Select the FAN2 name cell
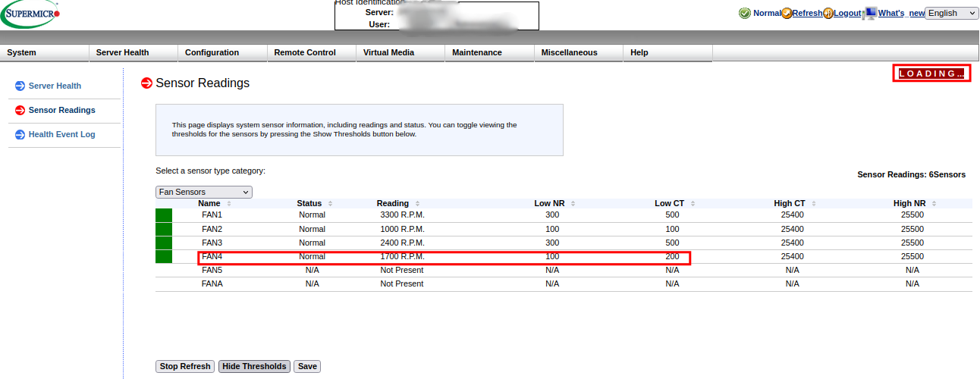This screenshot has width=980, height=379. 212,229
